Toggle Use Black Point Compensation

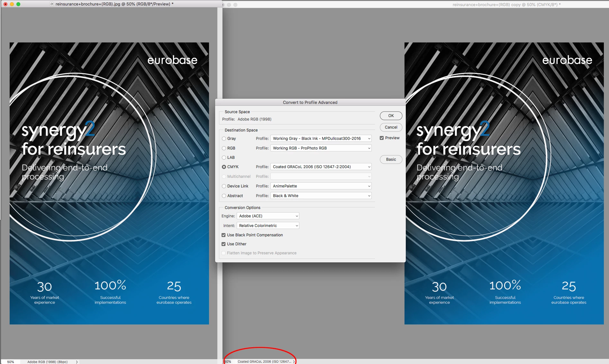[x=223, y=235]
